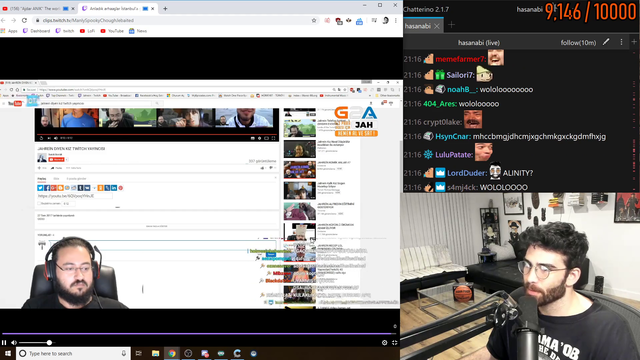Open Windows Task View

click(138, 353)
